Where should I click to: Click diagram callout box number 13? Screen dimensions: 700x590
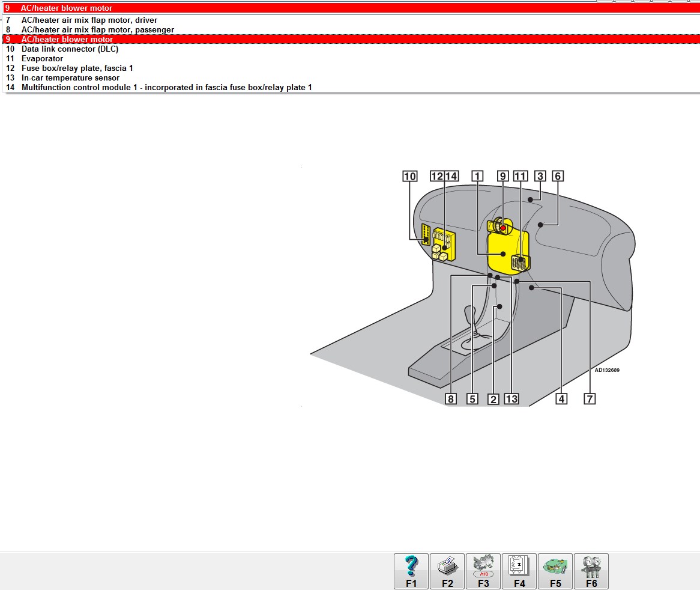pos(511,399)
